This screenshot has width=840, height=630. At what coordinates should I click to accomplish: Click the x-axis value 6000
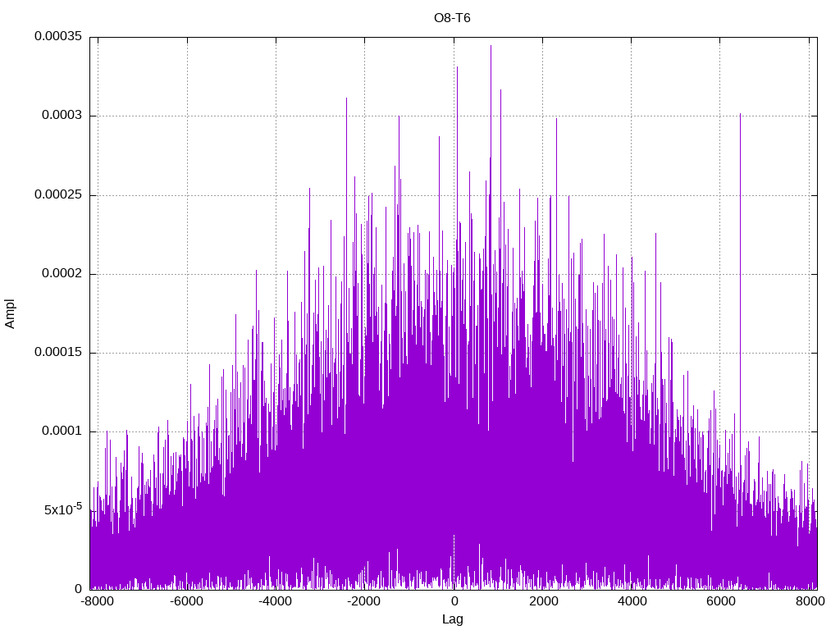(720, 601)
